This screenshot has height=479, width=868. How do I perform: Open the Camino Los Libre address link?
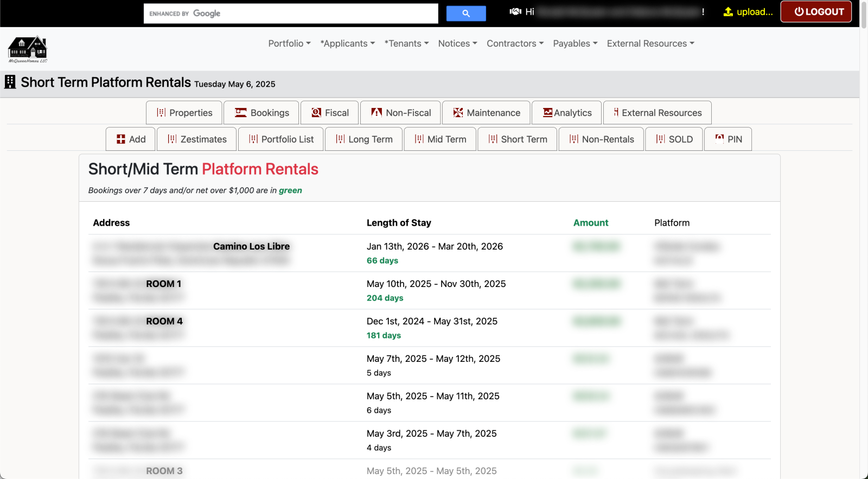pos(251,246)
